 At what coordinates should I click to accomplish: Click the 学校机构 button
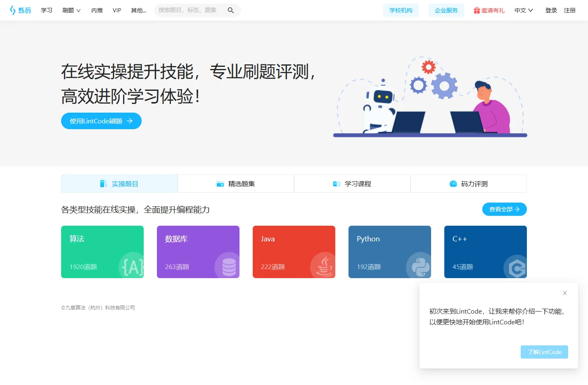coord(401,10)
